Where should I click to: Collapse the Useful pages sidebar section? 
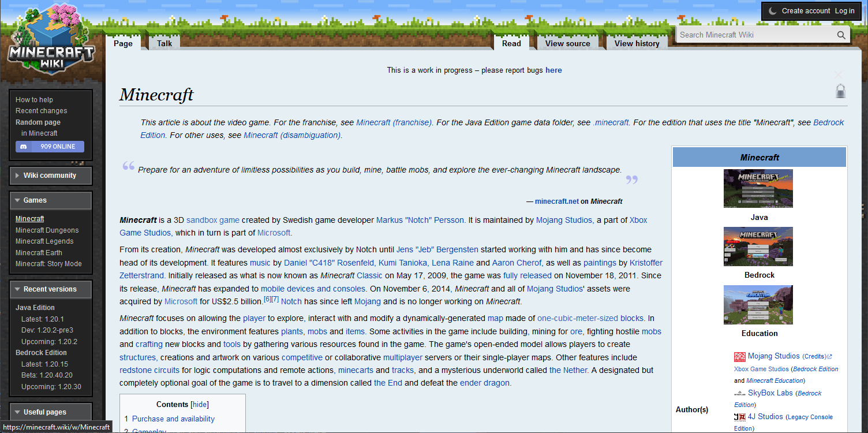click(51, 412)
